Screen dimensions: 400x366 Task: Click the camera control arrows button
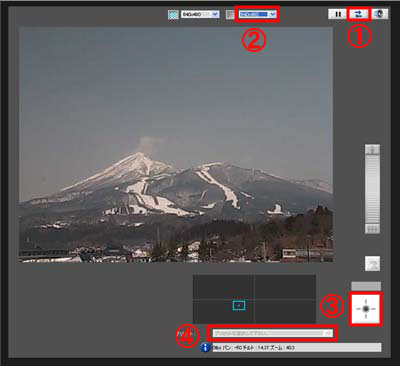359,14
